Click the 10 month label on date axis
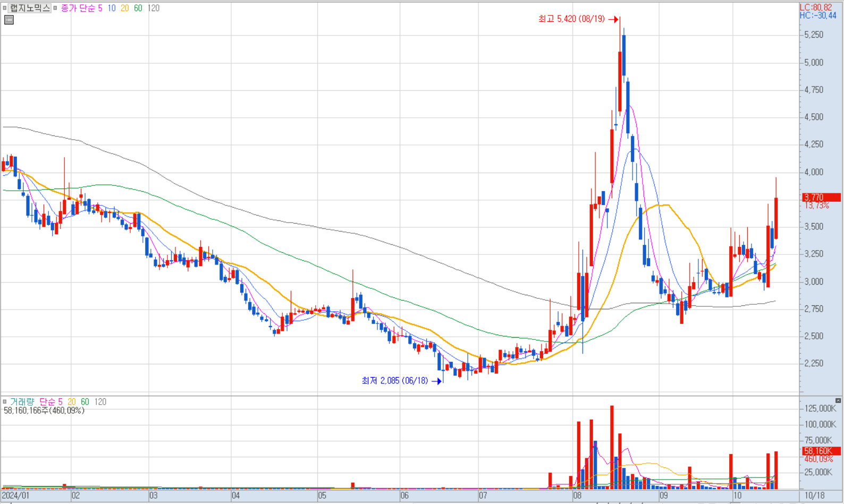This screenshot has width=844, height=504. 737,496
